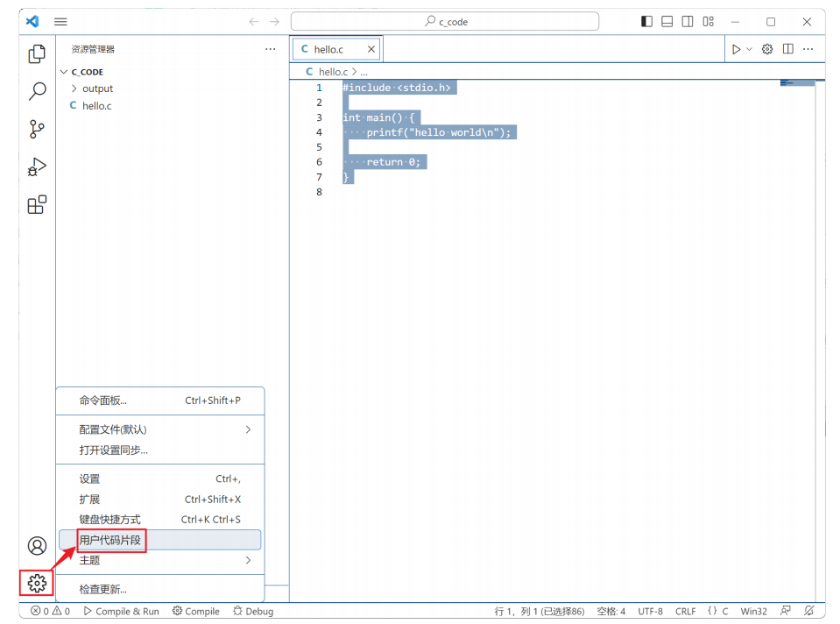840x624 pixels.
Task: Toggle the secondary side bar layout icon
Action: click(x=688, y=22)
